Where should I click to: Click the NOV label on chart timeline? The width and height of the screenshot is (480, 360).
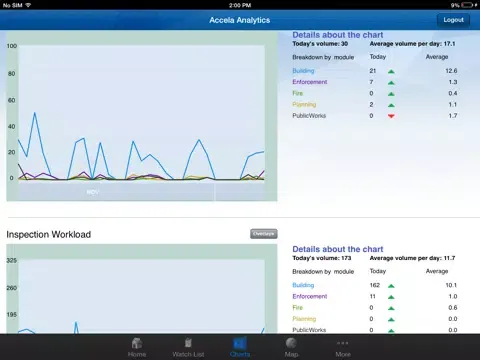pyautogui.click(x=93, y=192)
